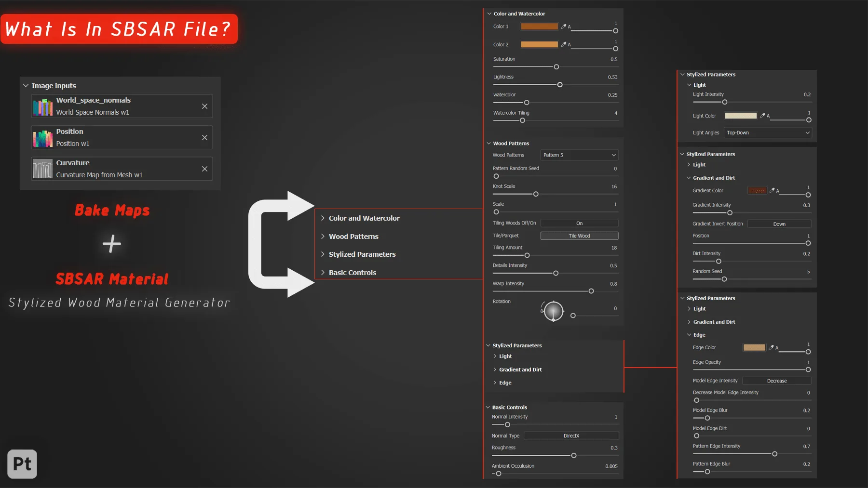Click the Position map thumbnail

[x=43, y=138]
